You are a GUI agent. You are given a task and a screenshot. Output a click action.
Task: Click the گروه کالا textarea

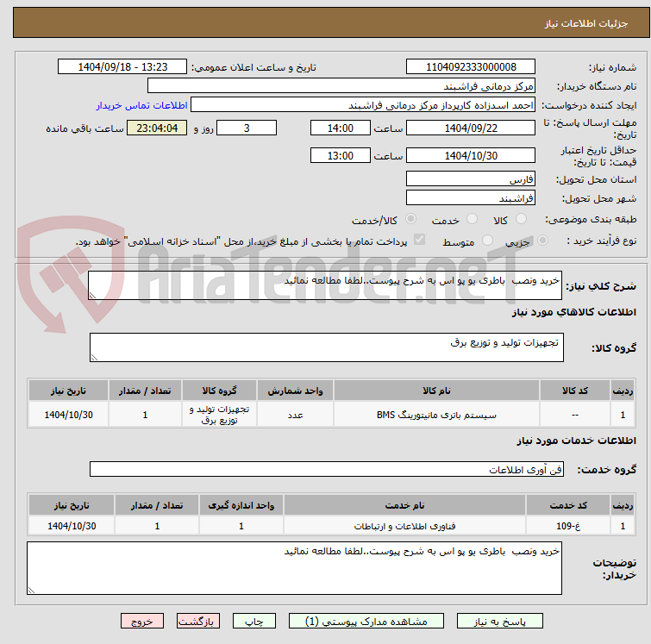coord(326,347)
